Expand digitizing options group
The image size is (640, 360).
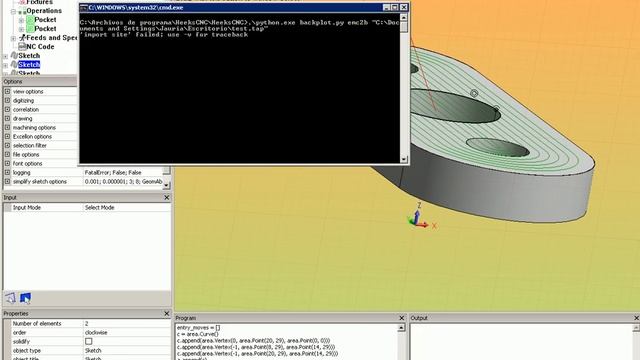(7, 100)
